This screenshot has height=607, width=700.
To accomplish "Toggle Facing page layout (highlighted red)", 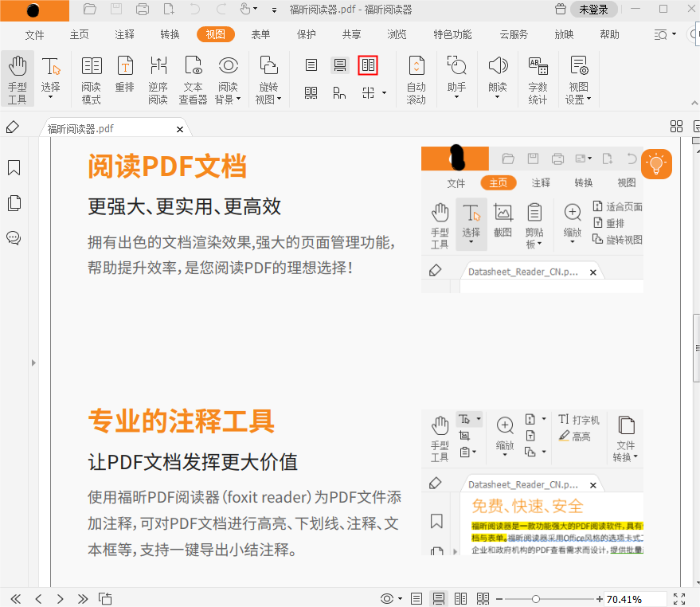I will (x=367, y=65).
